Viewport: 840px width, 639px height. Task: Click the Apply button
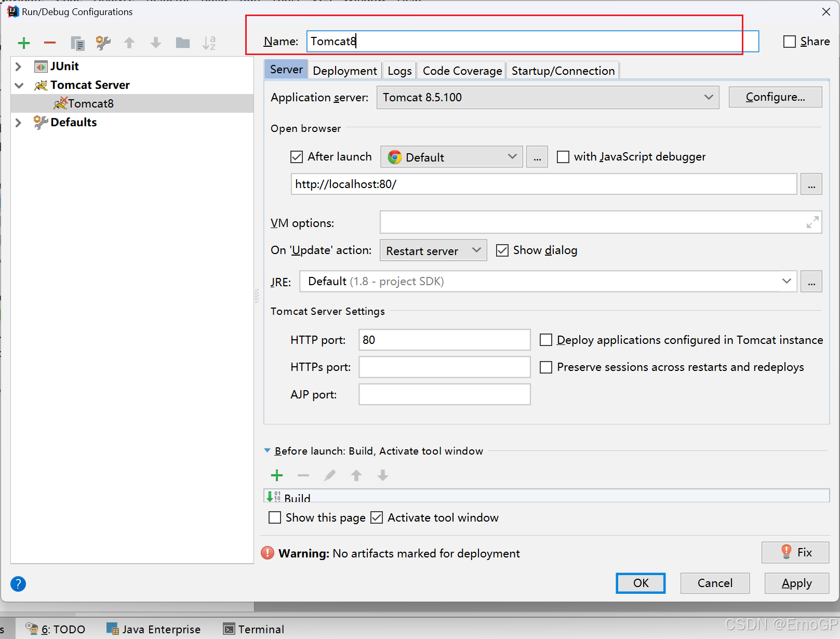pyautogui.click(x=796, y=583)
